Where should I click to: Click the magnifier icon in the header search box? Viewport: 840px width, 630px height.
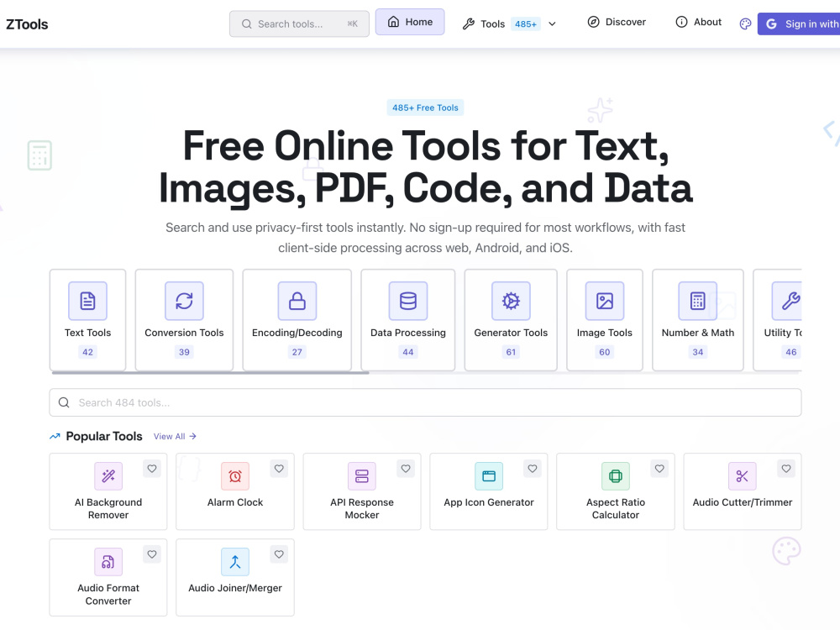246,24
